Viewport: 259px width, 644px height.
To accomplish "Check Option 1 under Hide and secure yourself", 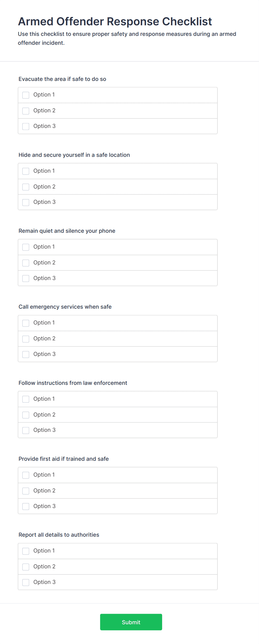I will pos(26,171).
